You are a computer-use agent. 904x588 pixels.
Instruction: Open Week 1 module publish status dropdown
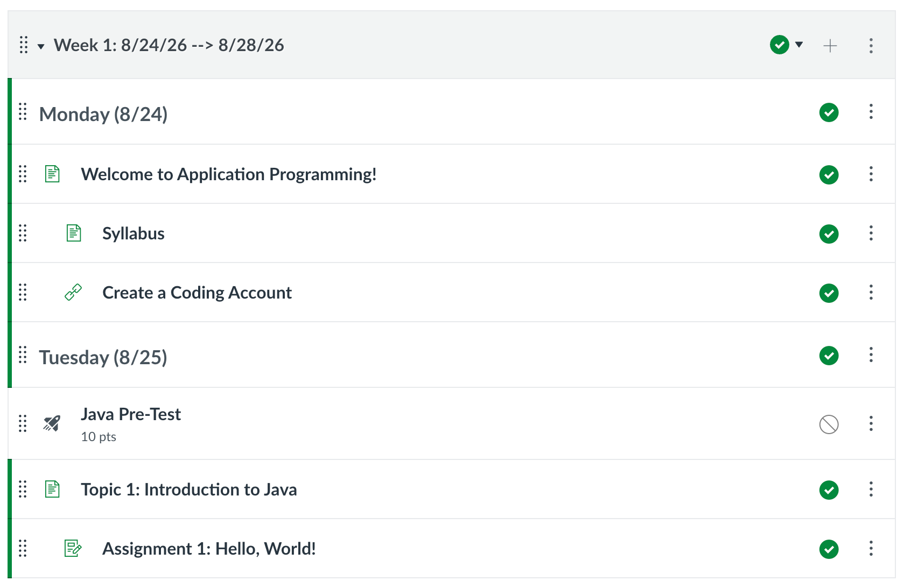click(x=787, y=45)
